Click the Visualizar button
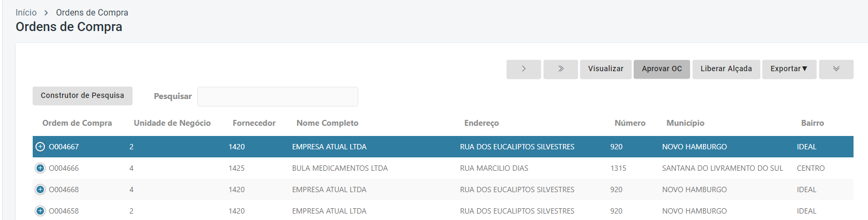Image resolution: width=868 pixels, height=220 pixels. pos(605,69)
